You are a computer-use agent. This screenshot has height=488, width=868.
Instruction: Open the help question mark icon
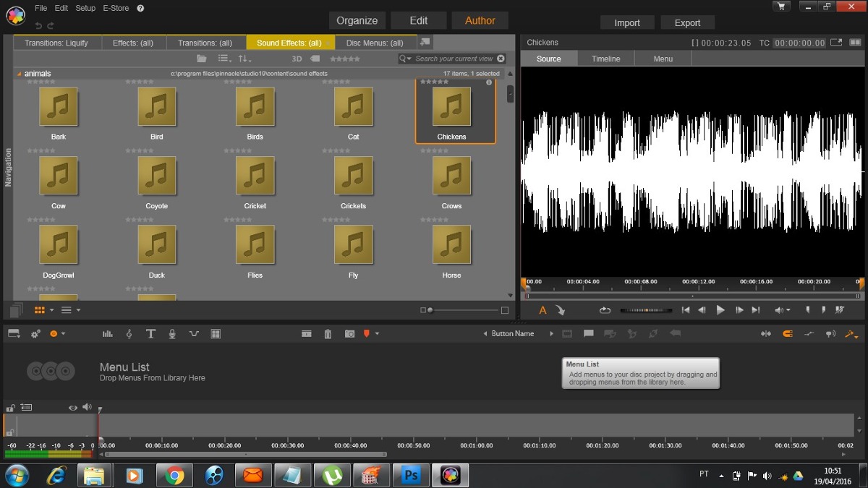140,8
